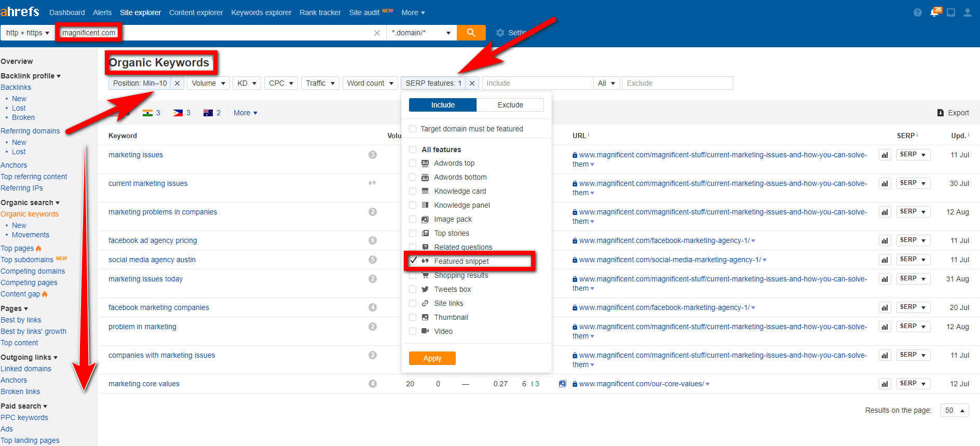Image resolution: width=980 pixels, height=446 pixels.
Task: Go to Keywords explorer
Action: pos(261,12)
